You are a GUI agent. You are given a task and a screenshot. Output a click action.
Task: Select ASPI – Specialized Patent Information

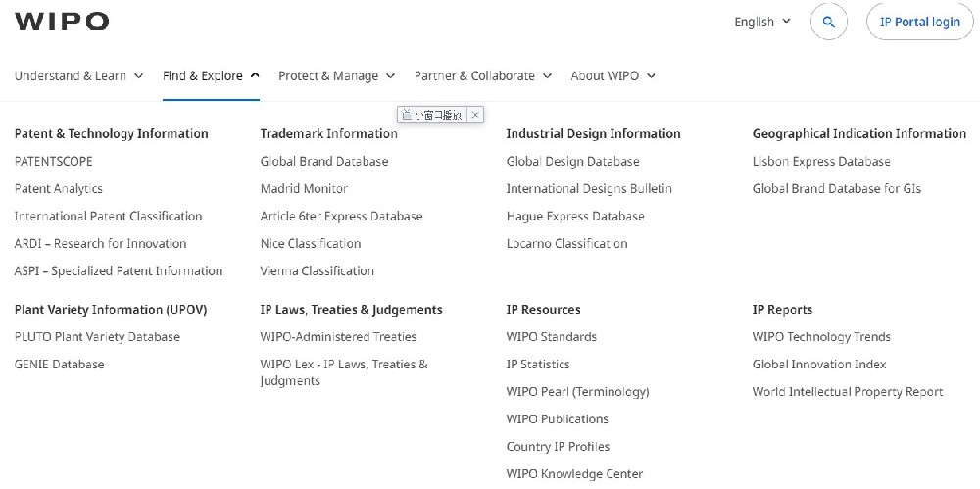coord(119,271)
